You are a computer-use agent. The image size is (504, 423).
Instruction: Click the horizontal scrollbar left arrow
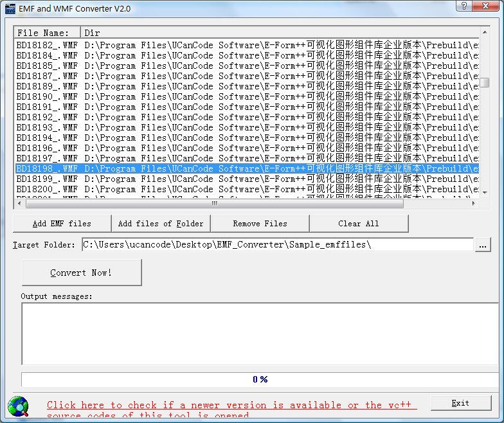tap(19, 204)
